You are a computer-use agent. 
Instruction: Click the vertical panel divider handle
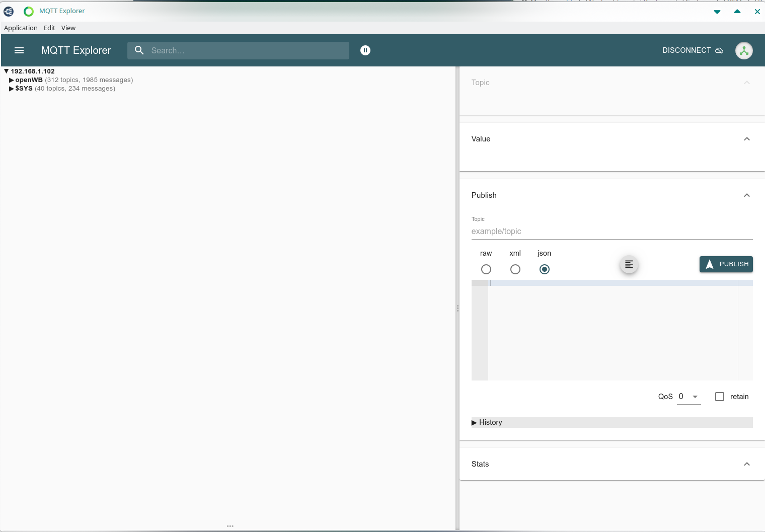(x=457, y=308)
